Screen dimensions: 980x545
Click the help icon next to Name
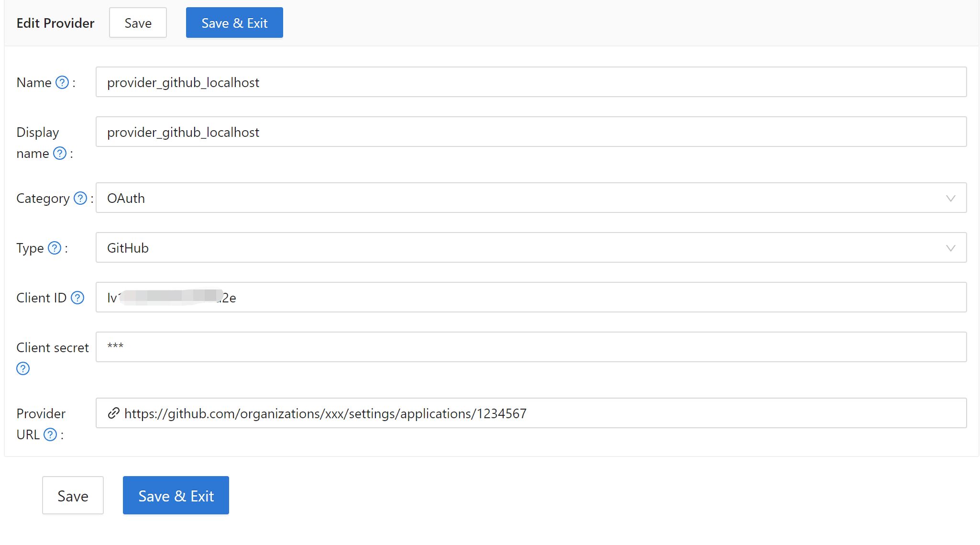(62, 82)
